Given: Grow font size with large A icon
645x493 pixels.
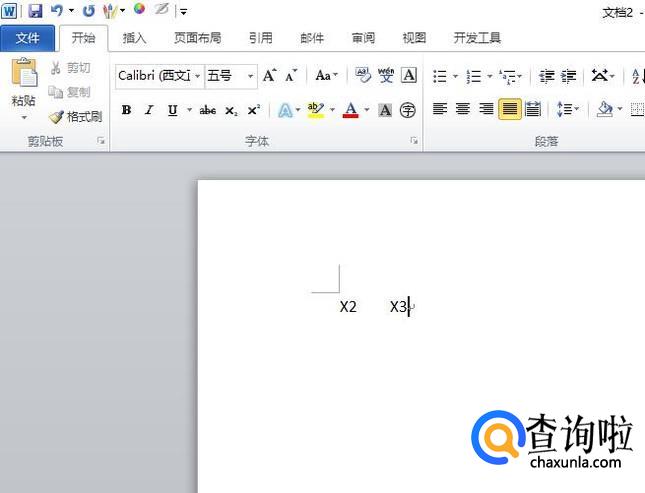Looking at the screenshot, I should click(x=269, y=76).
